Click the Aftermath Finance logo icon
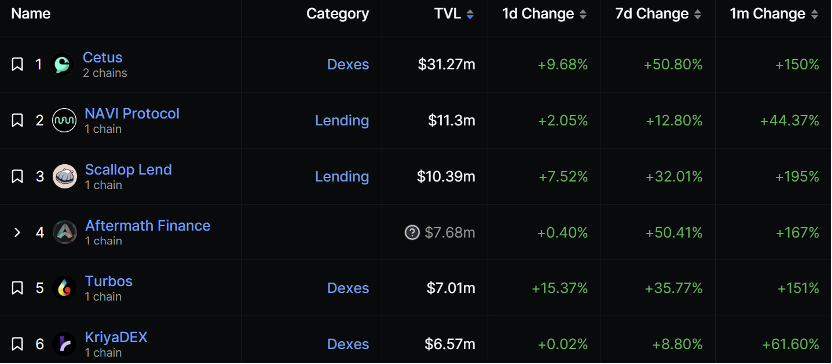 pos(65,232)
